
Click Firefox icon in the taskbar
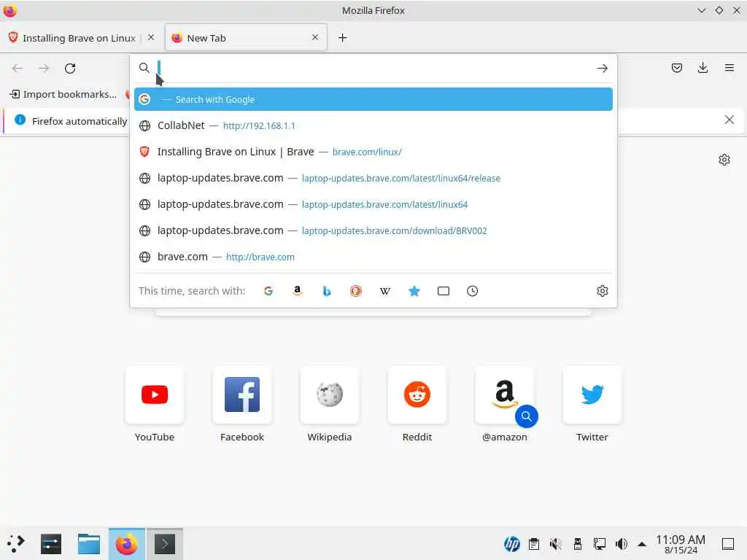click(x=126, y=544)
